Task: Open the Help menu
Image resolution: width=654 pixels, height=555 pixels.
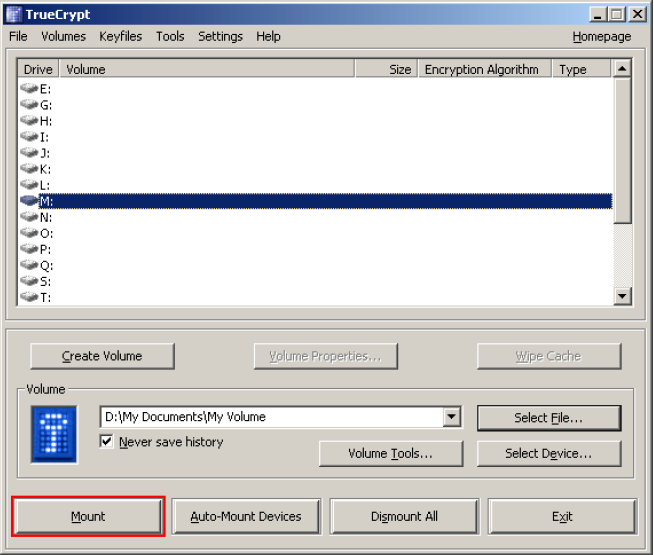Action: [x=268, y=37]
